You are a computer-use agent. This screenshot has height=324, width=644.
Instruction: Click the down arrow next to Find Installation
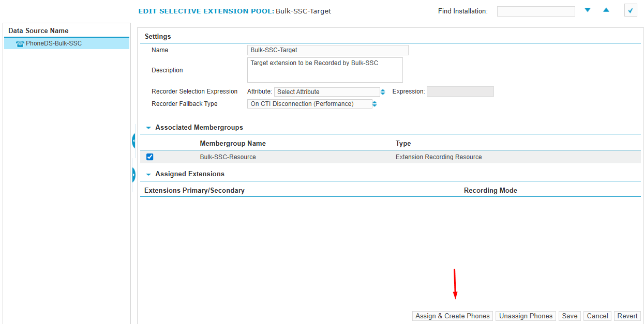point(588,10)
